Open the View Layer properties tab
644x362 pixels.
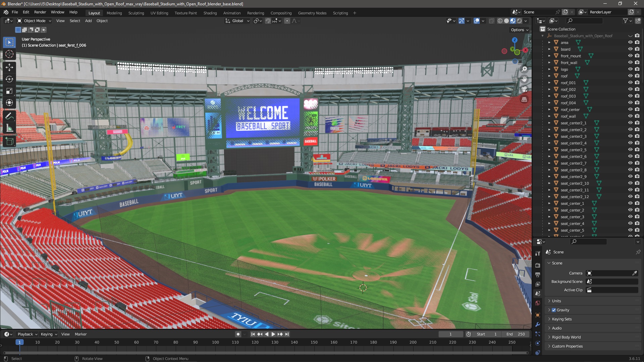(538, 284)
